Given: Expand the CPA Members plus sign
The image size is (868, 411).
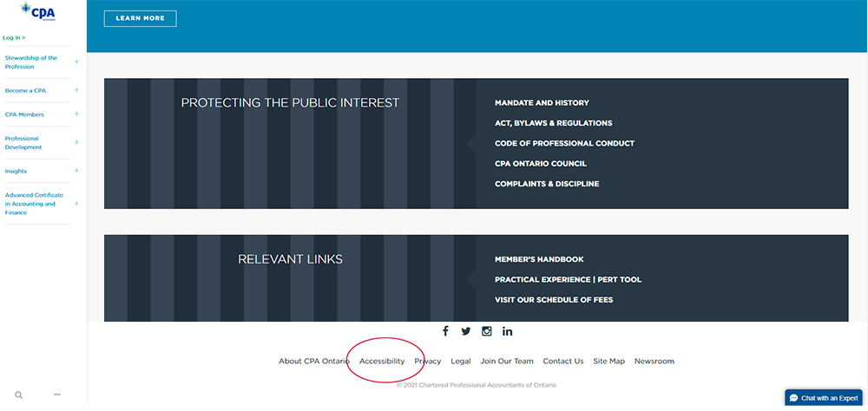Looking at the screenshot, I should pos(76,114).
